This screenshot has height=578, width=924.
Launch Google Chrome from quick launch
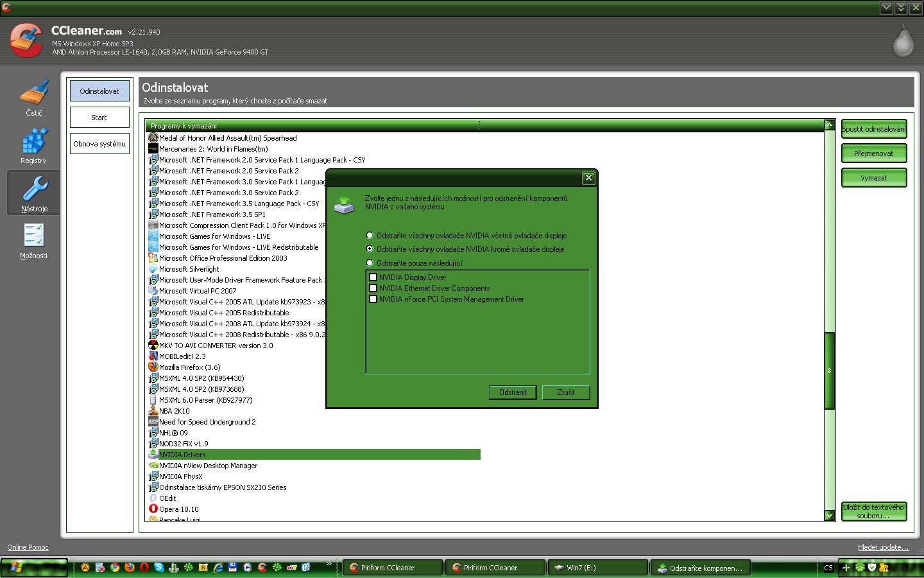(x=115, y=568)
